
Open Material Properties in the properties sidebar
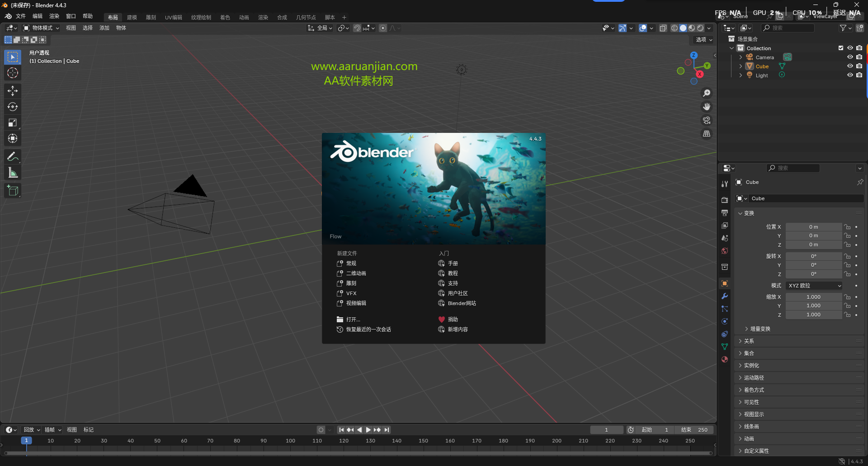724,359
